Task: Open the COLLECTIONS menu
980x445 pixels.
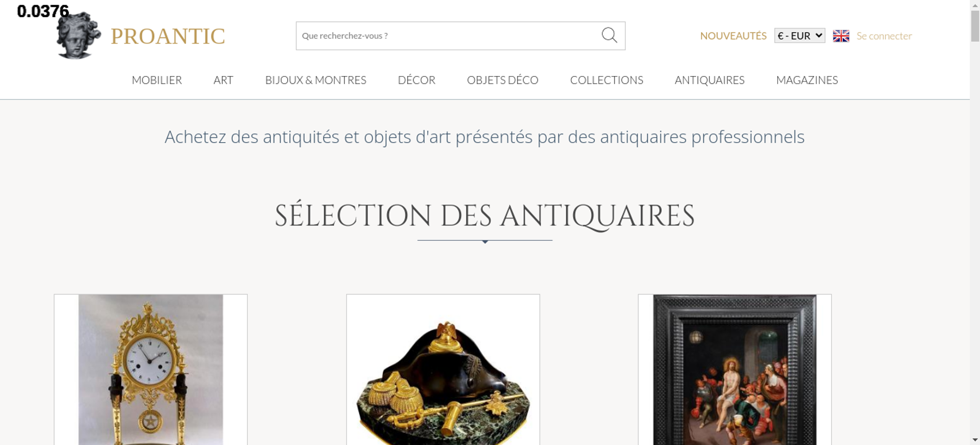Action: click(x=607, y=80)
